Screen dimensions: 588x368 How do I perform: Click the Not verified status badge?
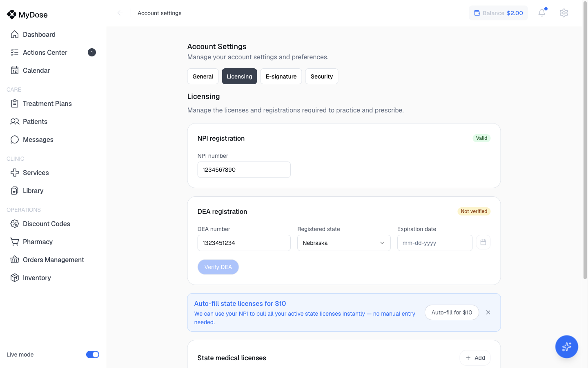pyautogui.click(x=474, y=211)
